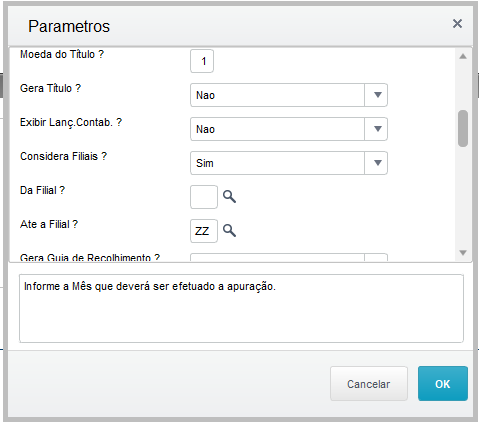Click the Cancelar button

(369, 384)
